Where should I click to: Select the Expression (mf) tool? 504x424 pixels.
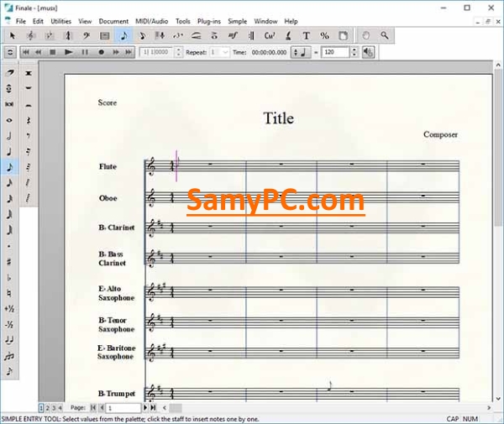(233, 35)
